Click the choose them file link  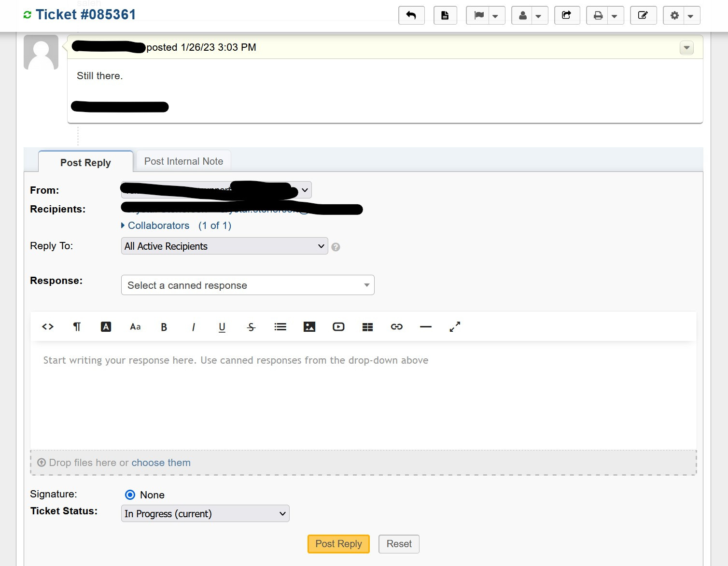(x=161, y=463)
